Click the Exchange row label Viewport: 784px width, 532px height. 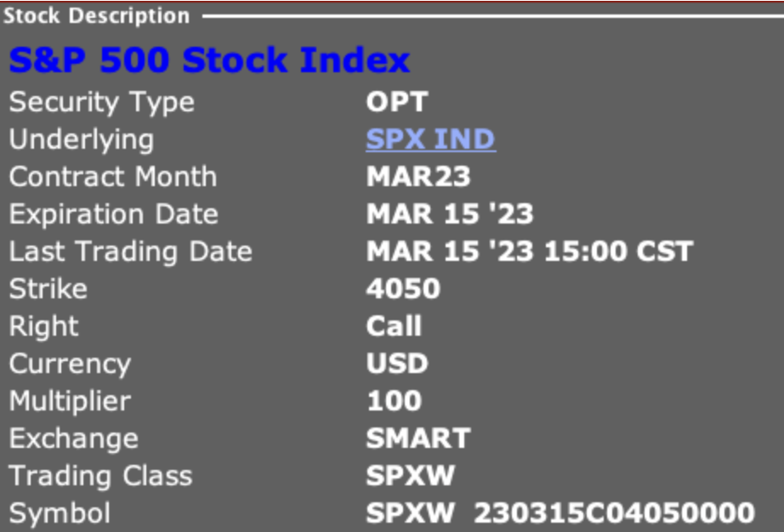click(x=73, y=438)
